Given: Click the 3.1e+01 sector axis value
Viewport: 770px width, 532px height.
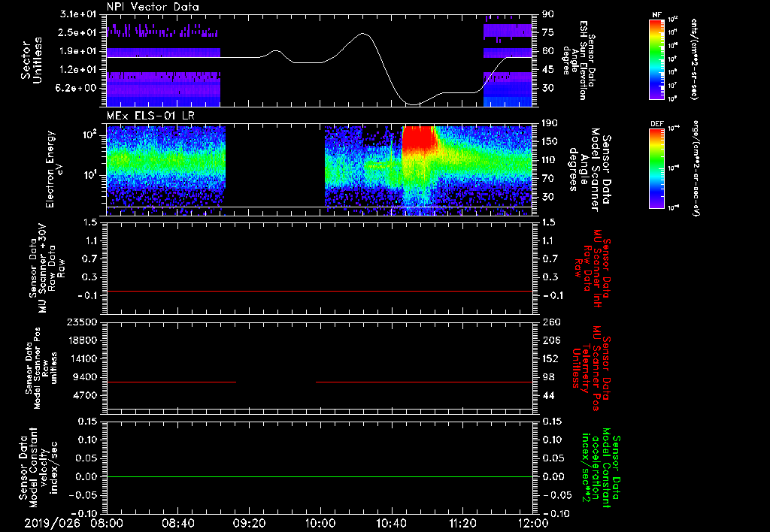Looking at the screenshot, I should point(77,14).
